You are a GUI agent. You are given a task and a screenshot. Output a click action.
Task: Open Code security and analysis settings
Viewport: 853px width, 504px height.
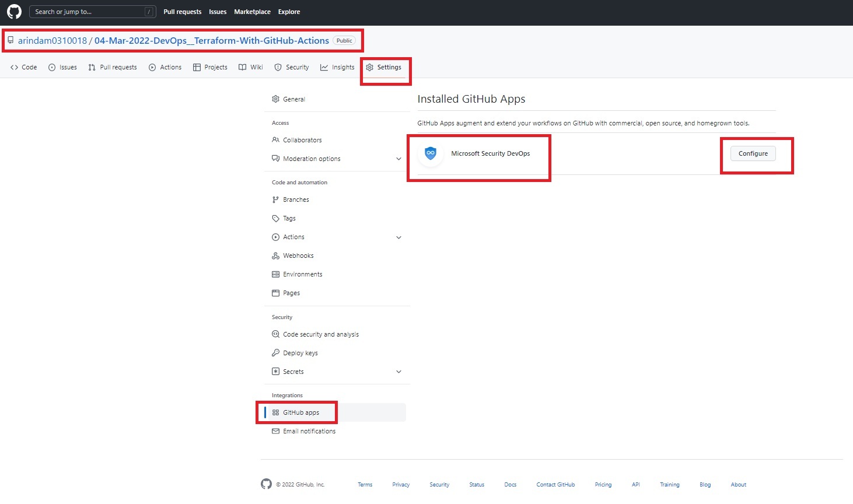320,334
